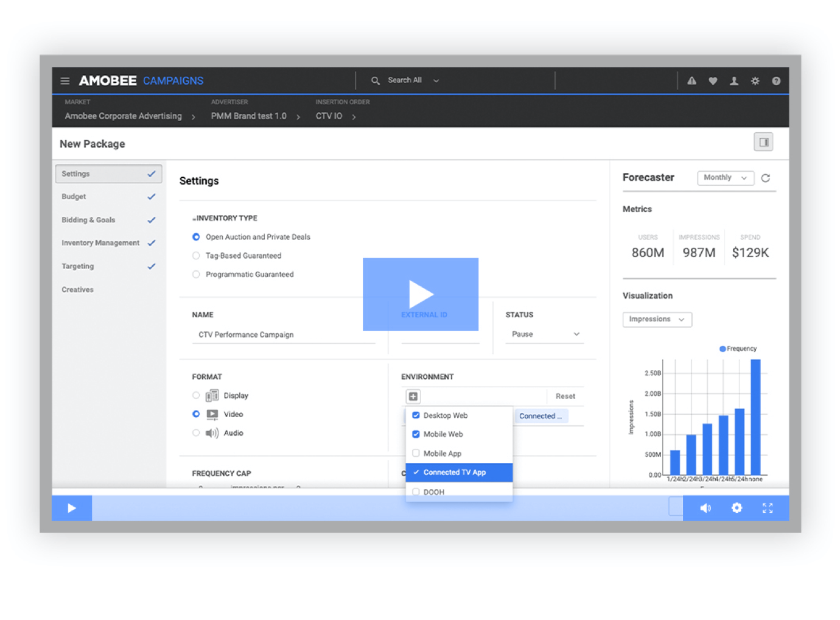Image resolution: width=840 pixels, height=620 pixels.
Task: Select Programmatic Guaranteed inventory type
Action: pyautogui.click(x=196, y=275)
